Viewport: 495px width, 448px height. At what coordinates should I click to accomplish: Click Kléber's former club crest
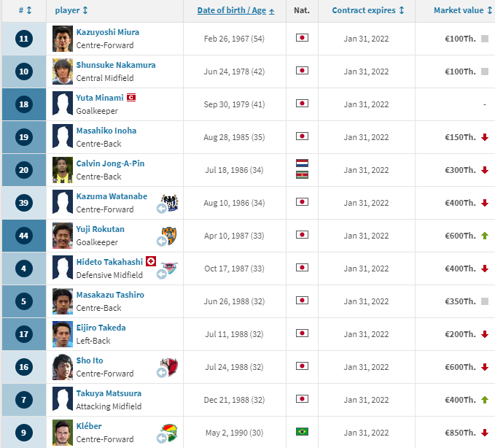click(x=169, y=433)
